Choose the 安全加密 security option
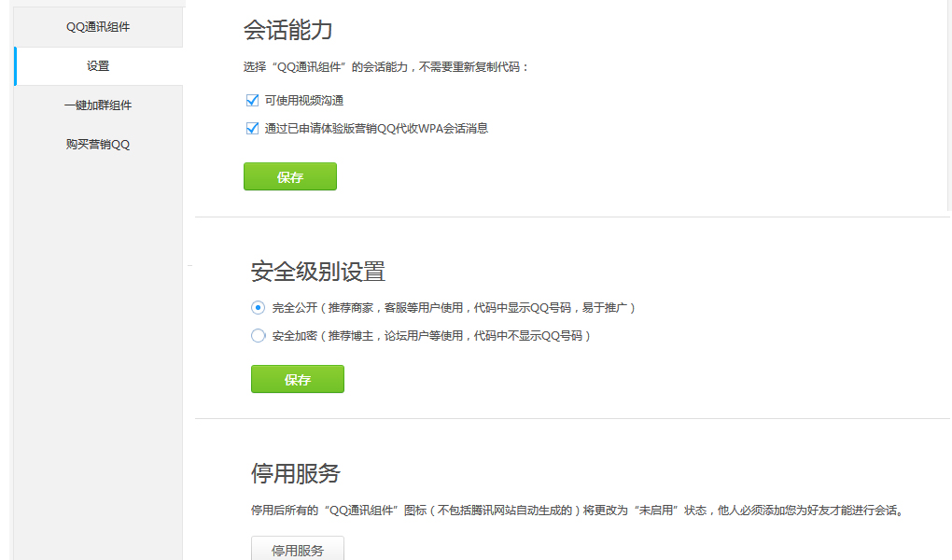Viewport: 952px width, 560px height. 257,335
